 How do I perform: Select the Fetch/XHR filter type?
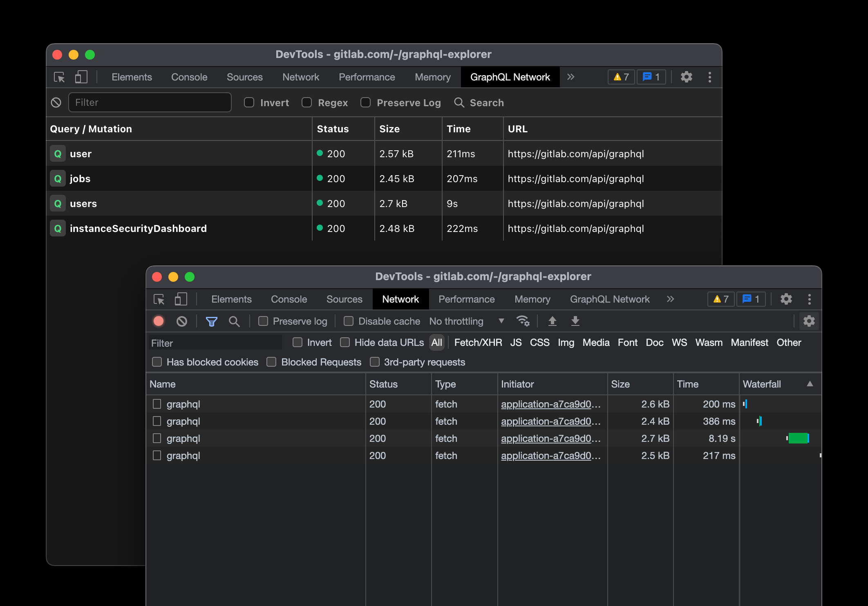pos(478,343)
